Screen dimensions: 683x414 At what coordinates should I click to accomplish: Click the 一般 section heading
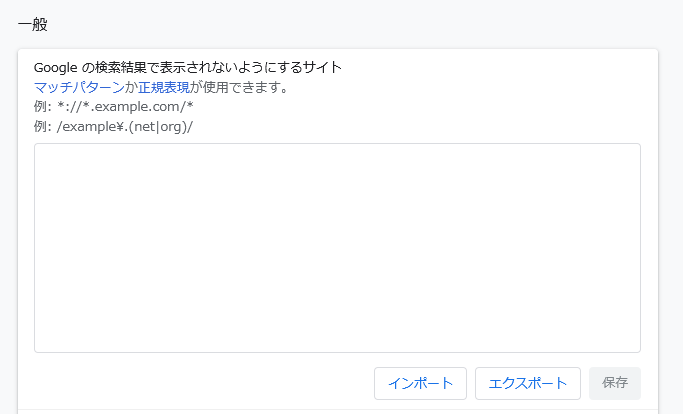click(x=33, y=24)
